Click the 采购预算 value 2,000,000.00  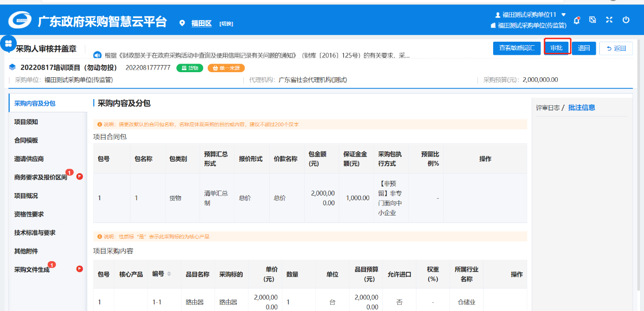point(540,80)
